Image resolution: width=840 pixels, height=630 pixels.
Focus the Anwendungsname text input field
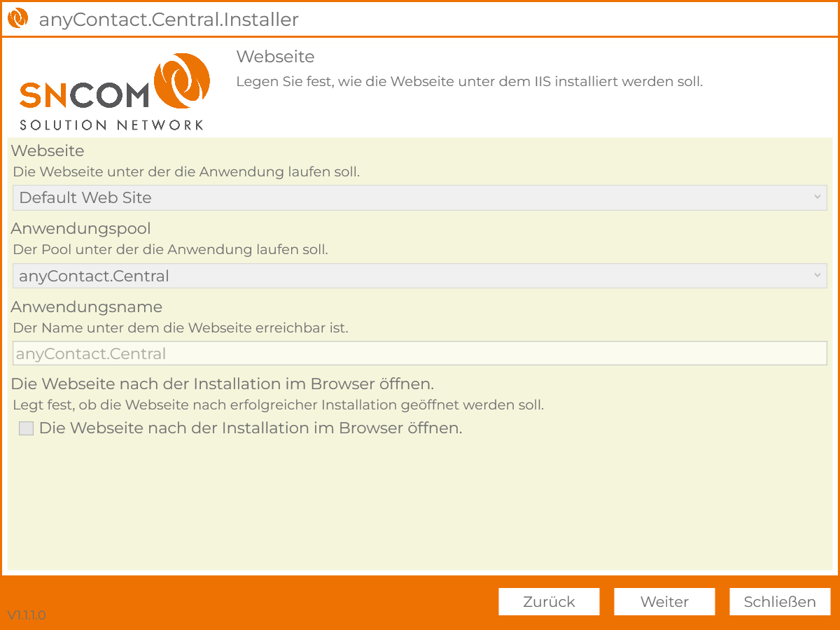(419, 353)
